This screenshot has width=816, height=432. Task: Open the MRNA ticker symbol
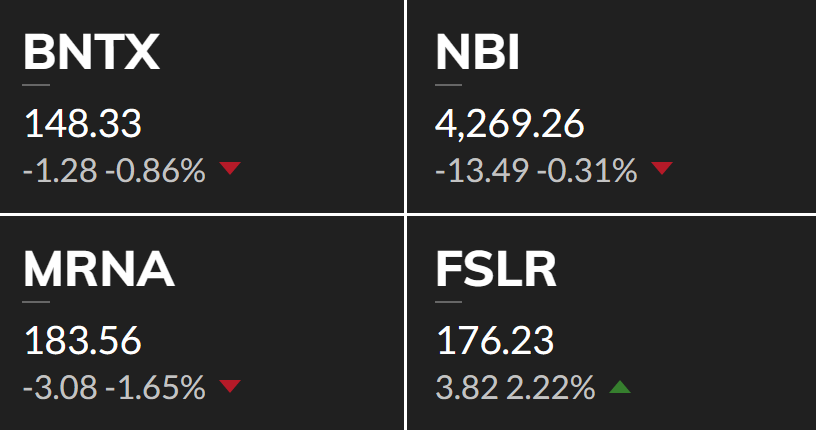coord(99,270)
